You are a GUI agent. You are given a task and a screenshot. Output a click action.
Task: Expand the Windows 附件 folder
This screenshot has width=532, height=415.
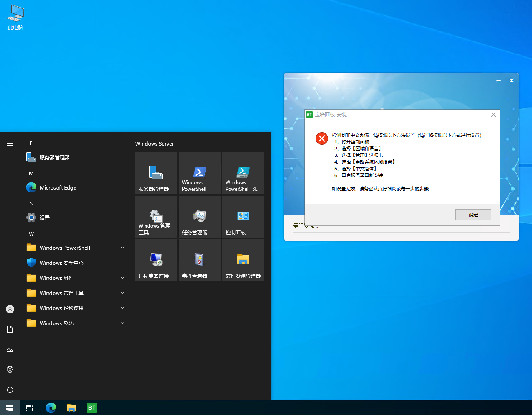coord(76,278)
